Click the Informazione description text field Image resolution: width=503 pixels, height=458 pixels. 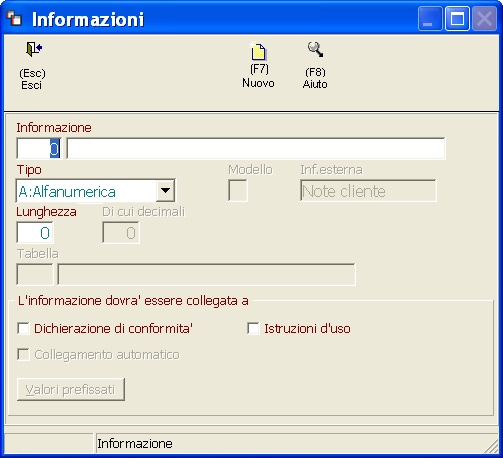(256, 148)
